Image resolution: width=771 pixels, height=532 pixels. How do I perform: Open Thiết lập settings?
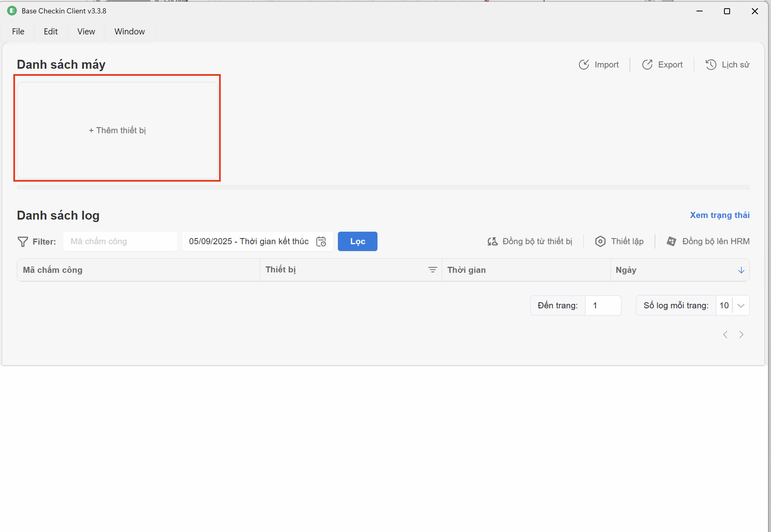click(x=619, y=241)
